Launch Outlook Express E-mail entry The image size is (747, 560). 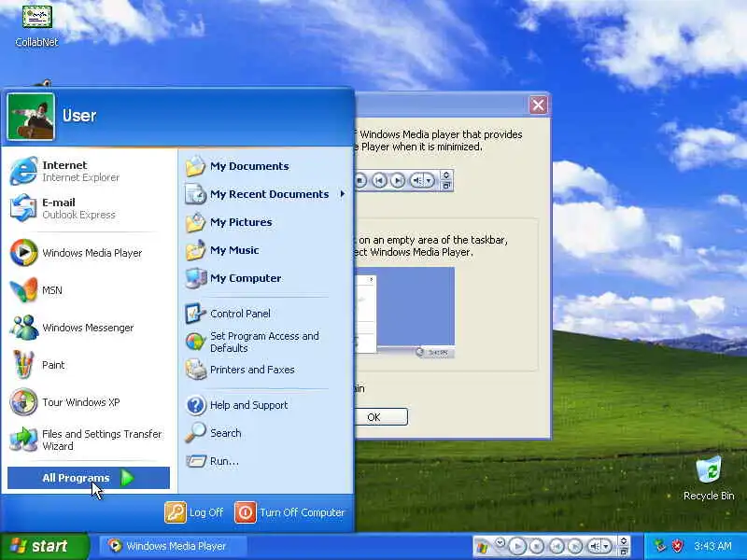88,208
